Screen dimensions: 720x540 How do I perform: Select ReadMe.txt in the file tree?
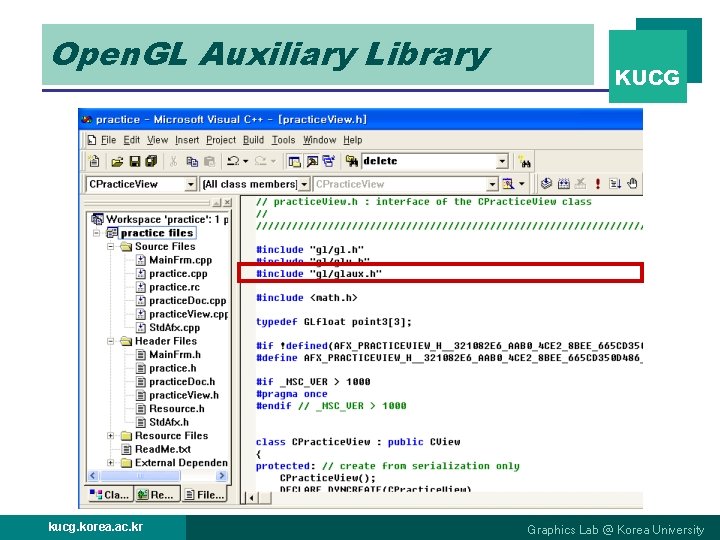pyautogui.click(x=163, y=450)
